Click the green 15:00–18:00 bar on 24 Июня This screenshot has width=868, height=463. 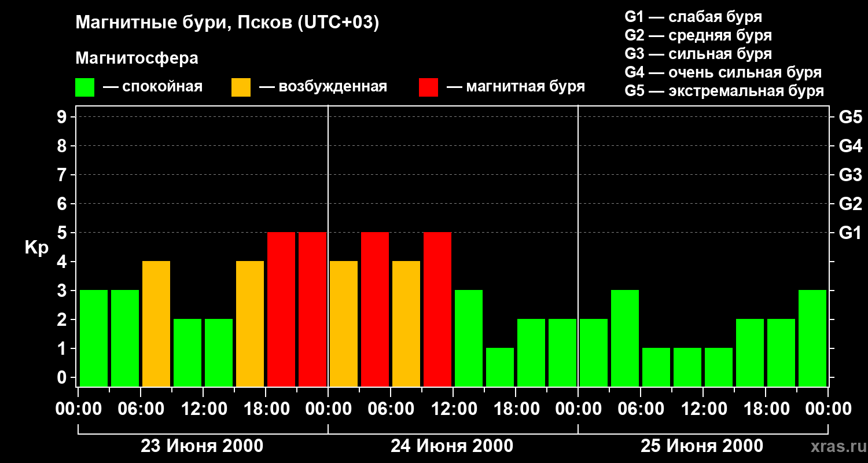point(500,367)
